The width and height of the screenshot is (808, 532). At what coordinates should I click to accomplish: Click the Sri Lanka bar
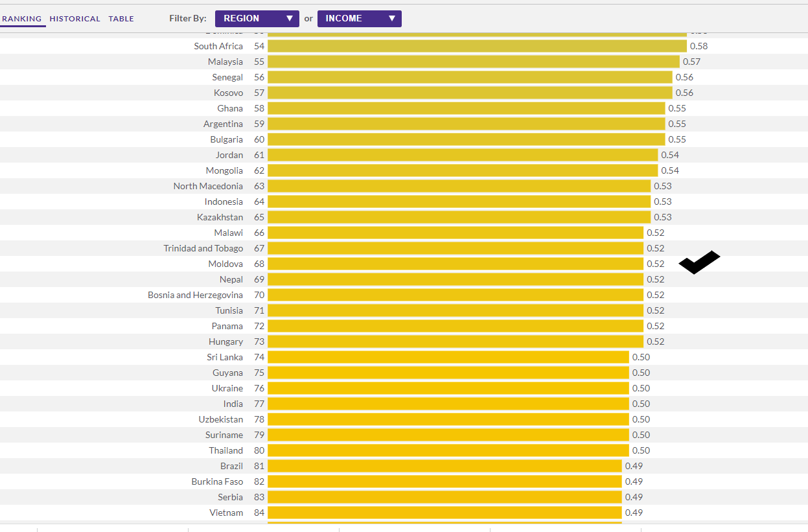448,357
